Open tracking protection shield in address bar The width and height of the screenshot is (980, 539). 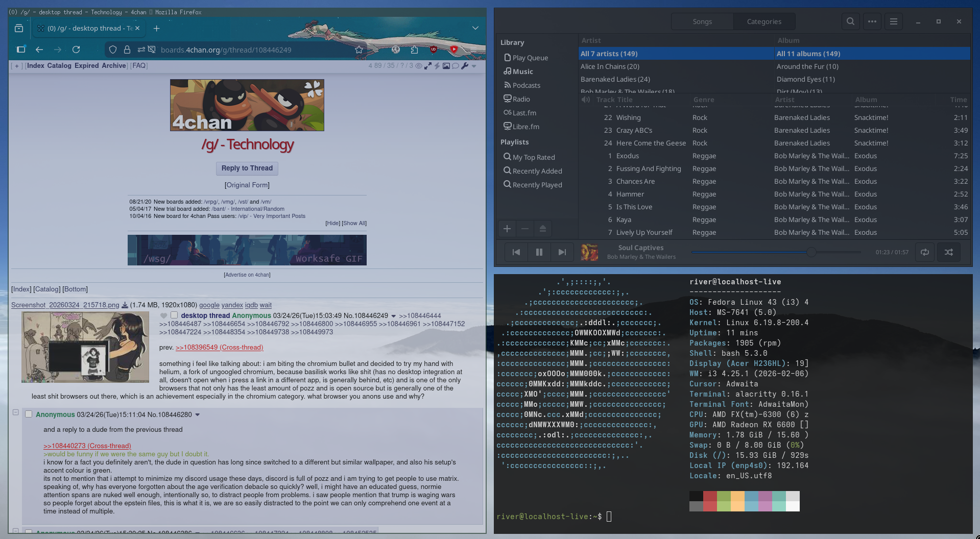pos(113,50)
